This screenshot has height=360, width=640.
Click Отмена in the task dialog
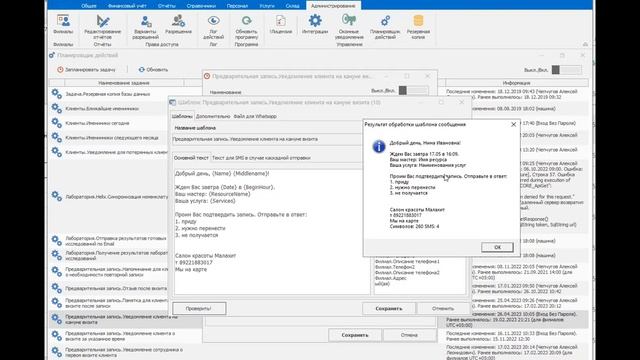409,335
